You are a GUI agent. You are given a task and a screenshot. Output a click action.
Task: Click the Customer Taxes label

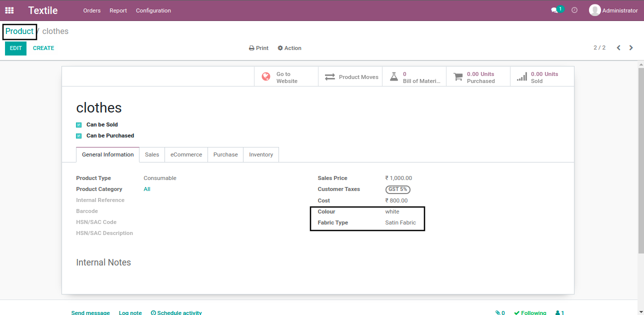pyautogui.click(x=339, y=189)
